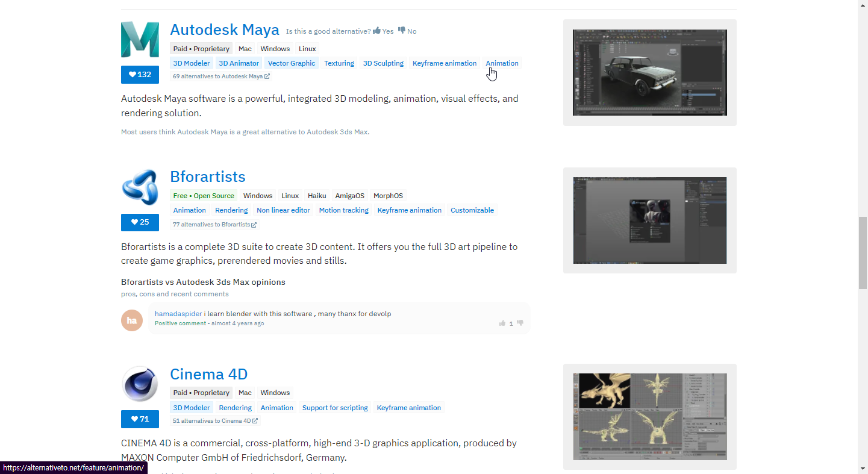Select Maya's 3D Modeler tag
The height and width of the screenshot is (474, 868).
(x=192, y=63)
